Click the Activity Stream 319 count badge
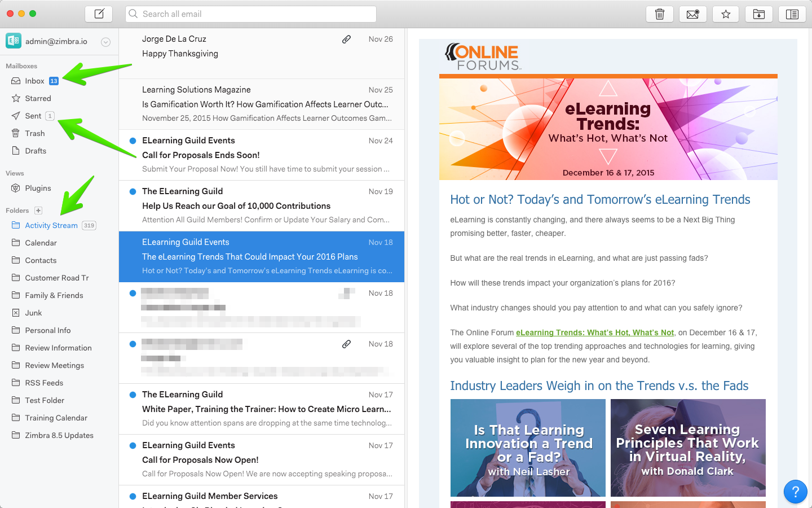This screenshot has height=508, width=812. tap(89, 225)
